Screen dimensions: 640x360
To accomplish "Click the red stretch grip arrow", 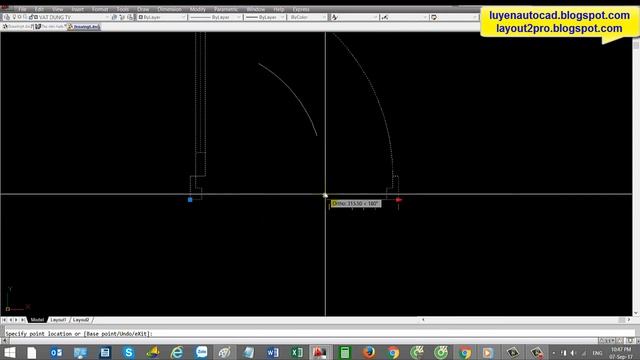I will [x=399, y=200].
